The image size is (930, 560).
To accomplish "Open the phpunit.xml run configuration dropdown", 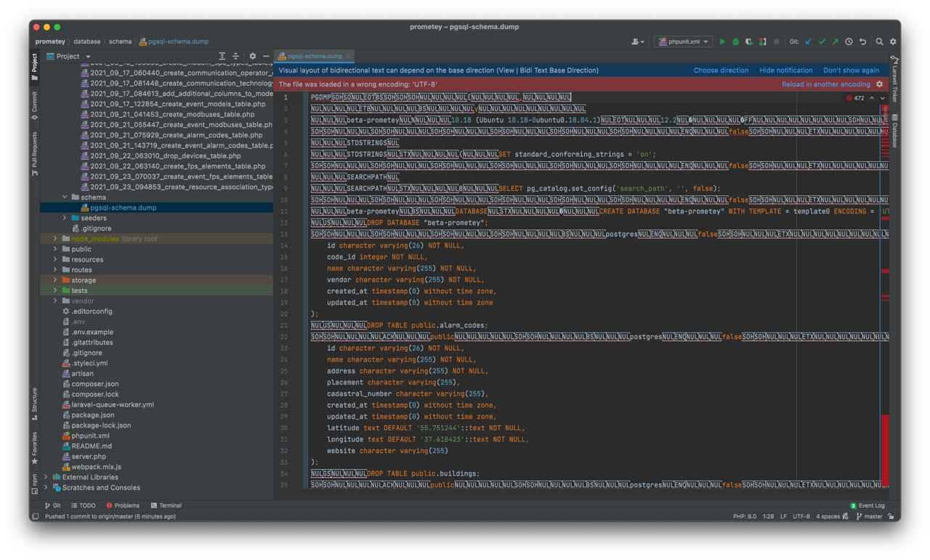I will pos(684,42).
